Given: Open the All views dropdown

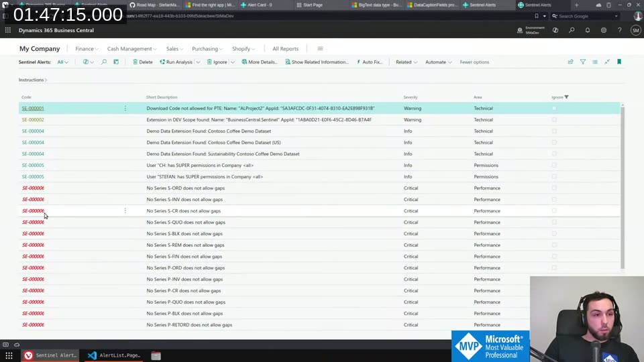Looking at the screenshot, I should point(63,62).
